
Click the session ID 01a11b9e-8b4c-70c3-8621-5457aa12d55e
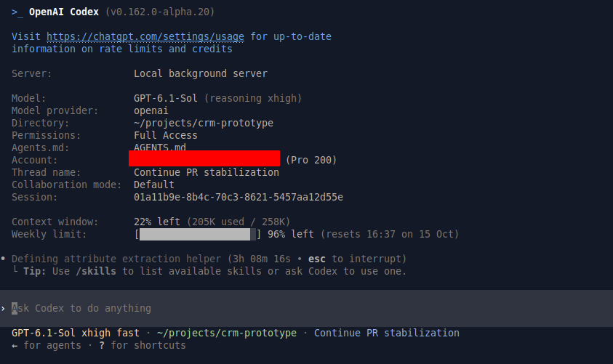coord(239,197)
